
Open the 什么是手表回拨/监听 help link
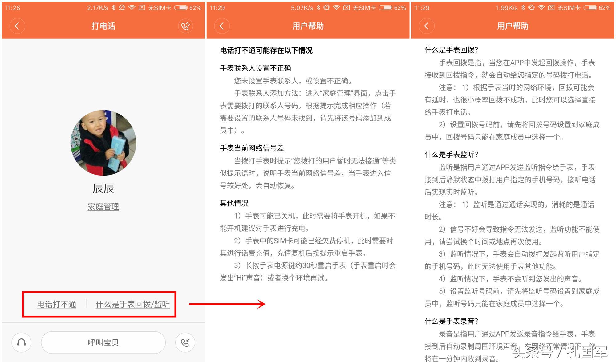pyautogui.click(x=133, y=305)
